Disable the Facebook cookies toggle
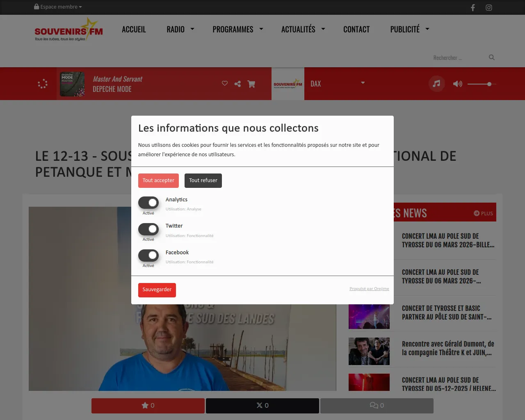 click(148, 255)
